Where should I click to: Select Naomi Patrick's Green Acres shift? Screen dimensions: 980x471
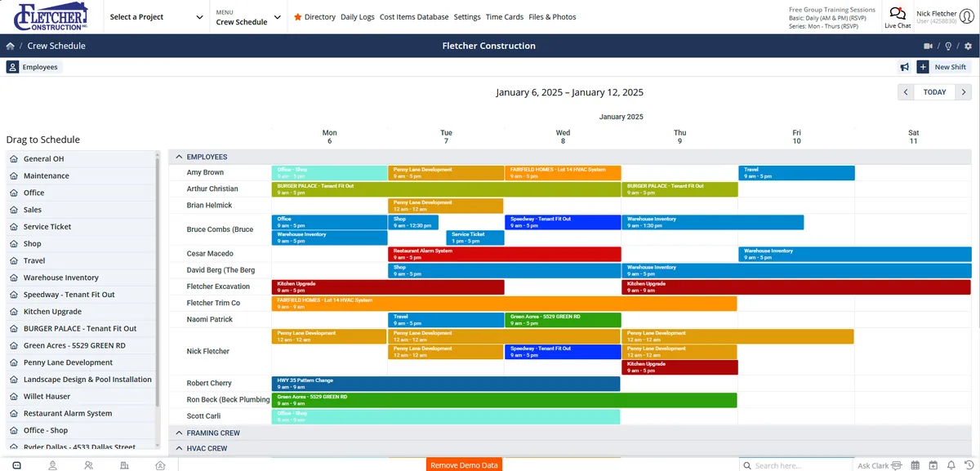pyautogui.click(x=563, y=320)
